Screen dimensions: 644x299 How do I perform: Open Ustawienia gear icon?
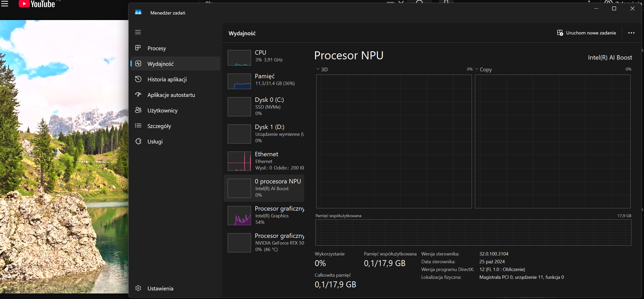(x=138, y=288)
